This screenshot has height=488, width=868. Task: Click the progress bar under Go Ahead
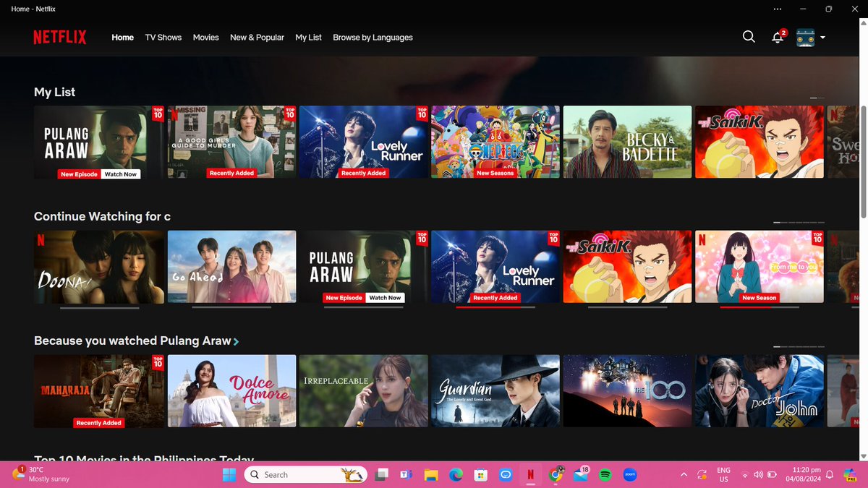231,308
